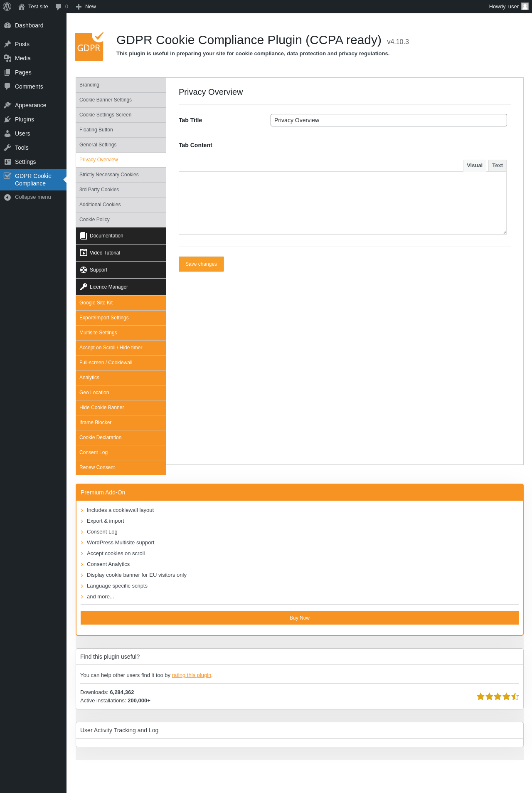Switch to the Branding tab

121,85
